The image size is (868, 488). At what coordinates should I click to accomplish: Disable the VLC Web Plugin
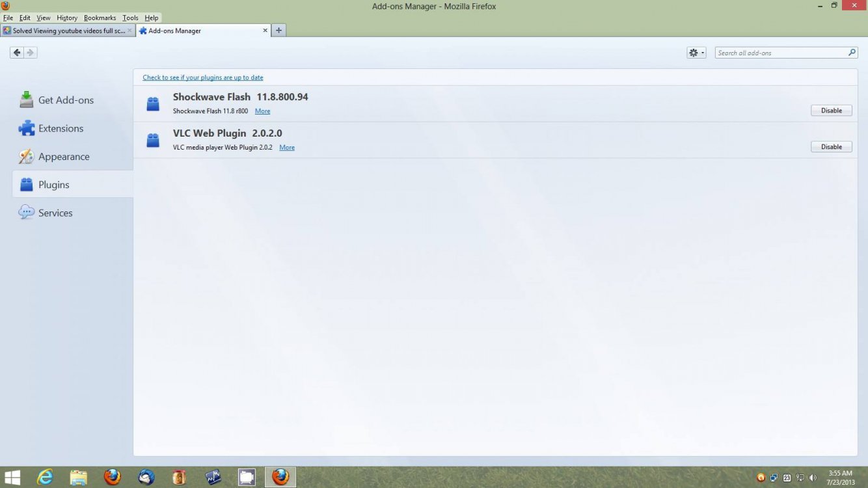point(832,147)
